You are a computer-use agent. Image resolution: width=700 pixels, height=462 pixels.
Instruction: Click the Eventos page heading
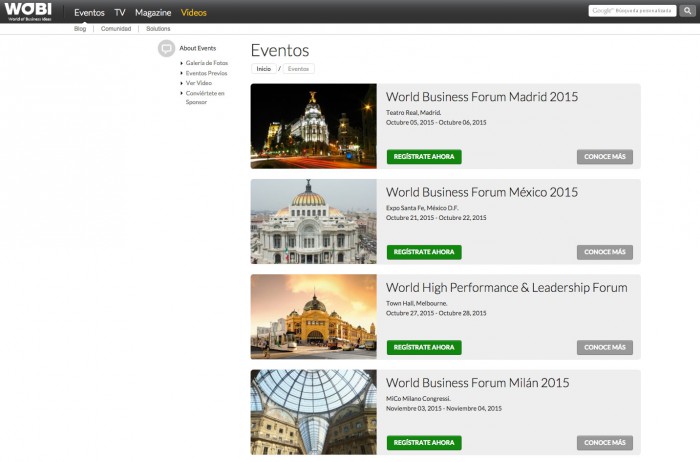280,50
